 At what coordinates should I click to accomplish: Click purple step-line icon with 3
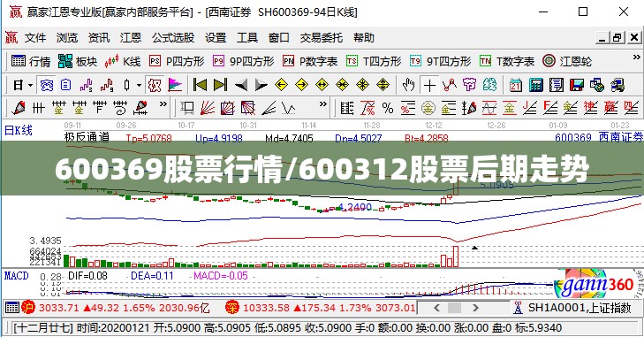tap(87, 86)
